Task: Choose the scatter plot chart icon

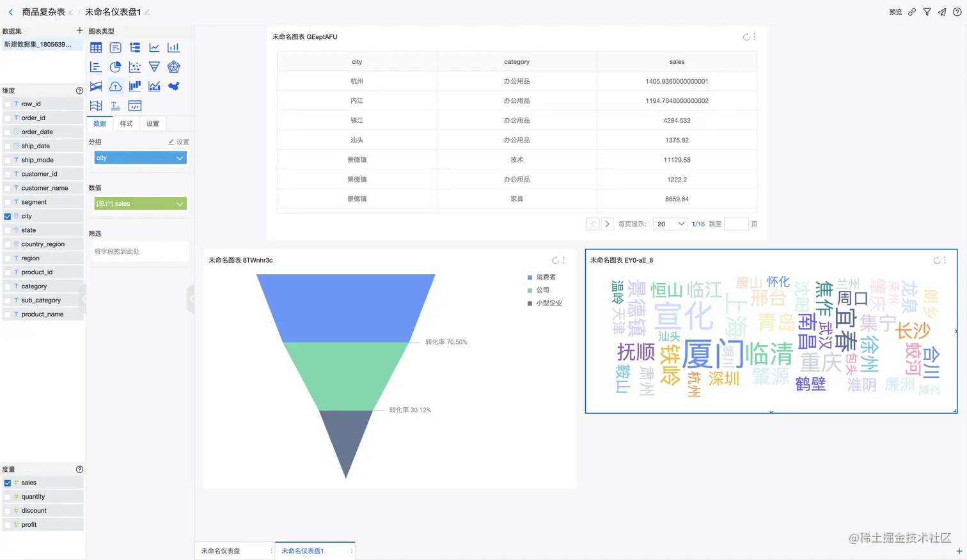Action: click(x=135, y=66)
